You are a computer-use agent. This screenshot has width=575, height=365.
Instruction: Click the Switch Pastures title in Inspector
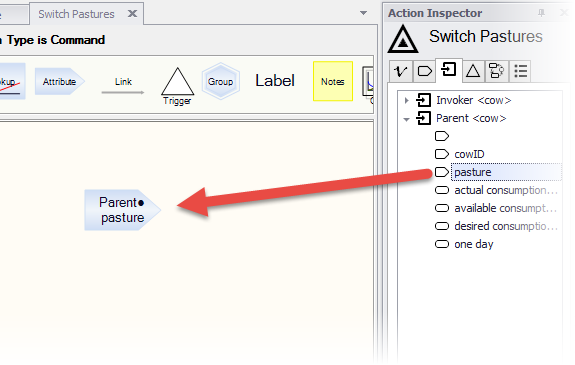tap(486, 36)
